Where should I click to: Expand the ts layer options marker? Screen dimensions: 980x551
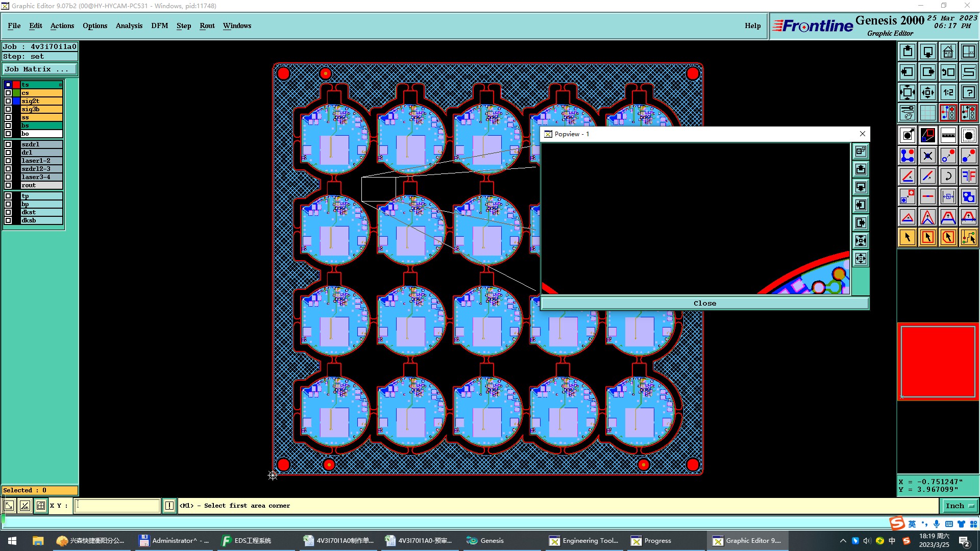[x=60, y=85]
